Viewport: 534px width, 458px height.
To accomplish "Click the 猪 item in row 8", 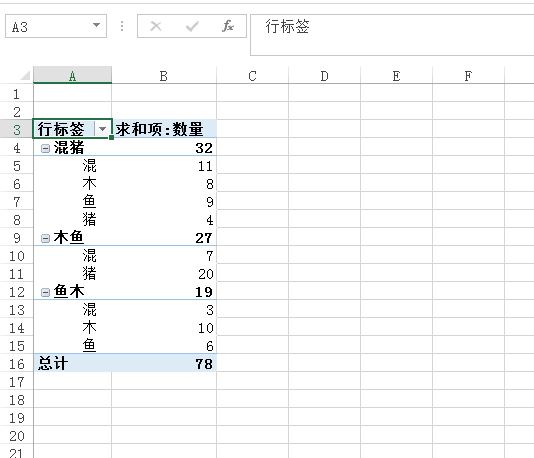I will pyautogui.click(x=89, y=220).
